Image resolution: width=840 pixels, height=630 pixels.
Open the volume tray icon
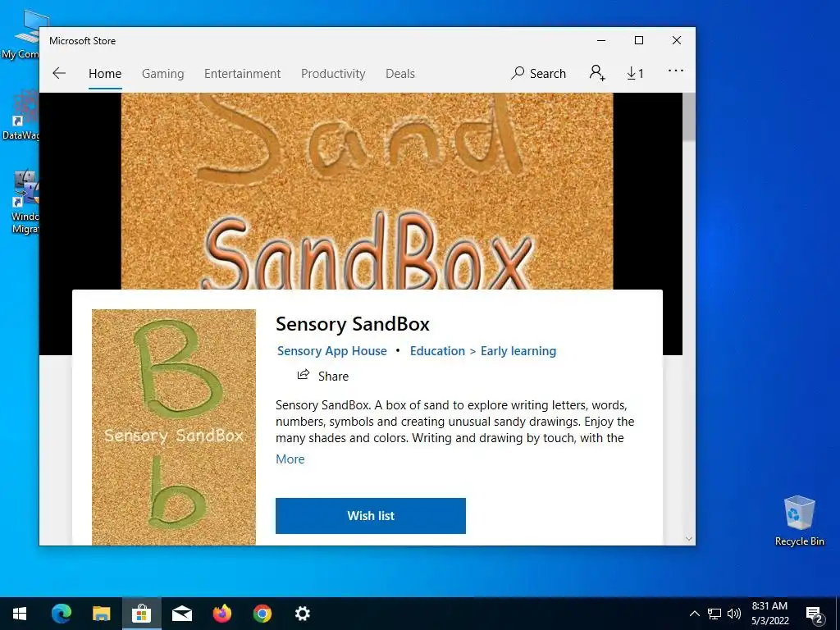pyautogui.click(x=734, y=614)
